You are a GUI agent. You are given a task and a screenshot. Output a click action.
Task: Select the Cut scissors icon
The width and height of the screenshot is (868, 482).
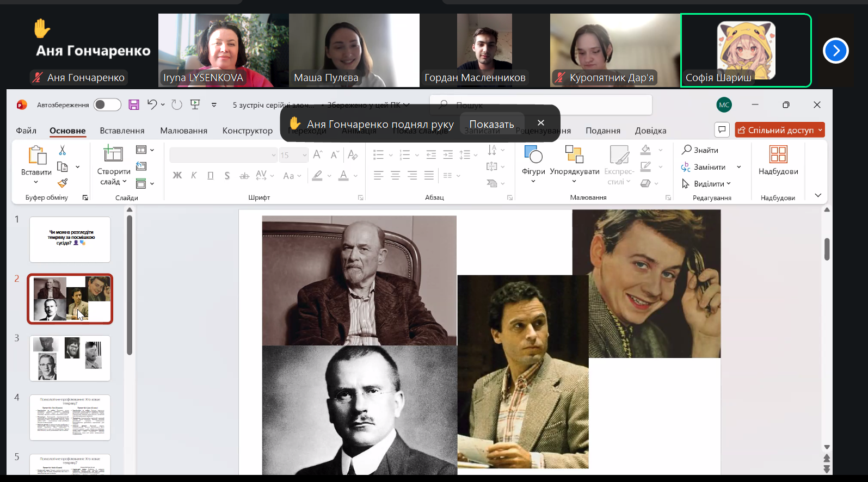[x=63, y=150]
